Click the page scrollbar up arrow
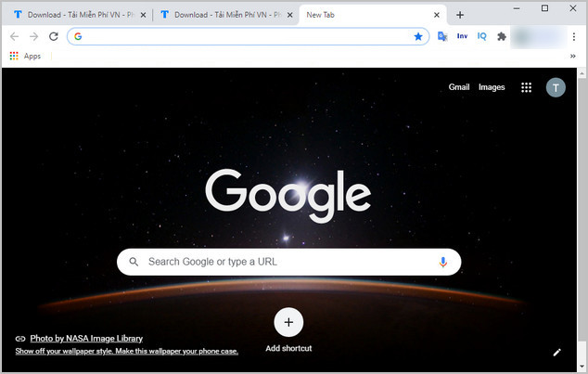Image resolution: width=588 pixels, height=374 pixels. pyautogui.click(x=582, y=72)
